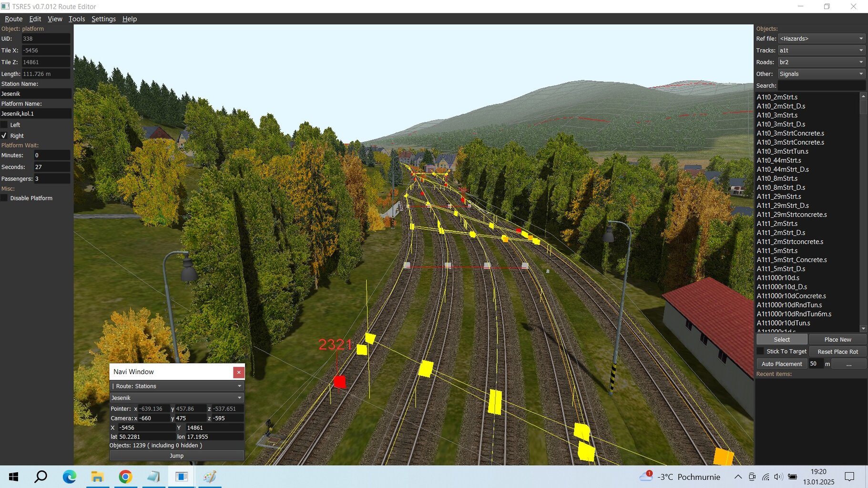The width and height of the screenshot is (868, 488).
Task: Enable the Left platform side checkbox
Action: point(4,125)
